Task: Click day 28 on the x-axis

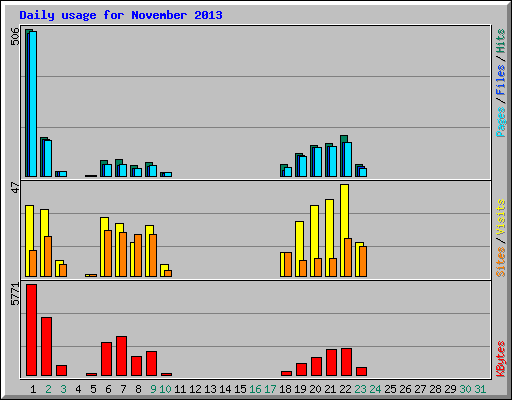Action: (435, 389)
